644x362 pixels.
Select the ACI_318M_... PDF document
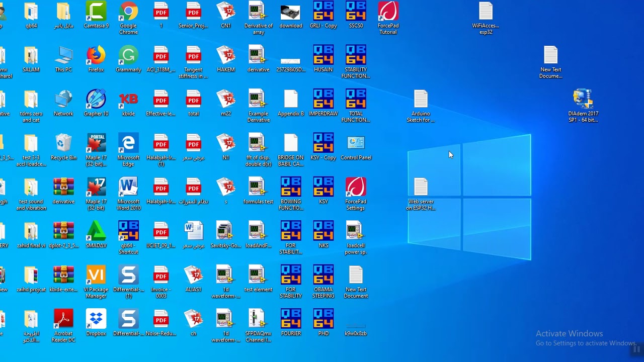[x=161, y=60]
